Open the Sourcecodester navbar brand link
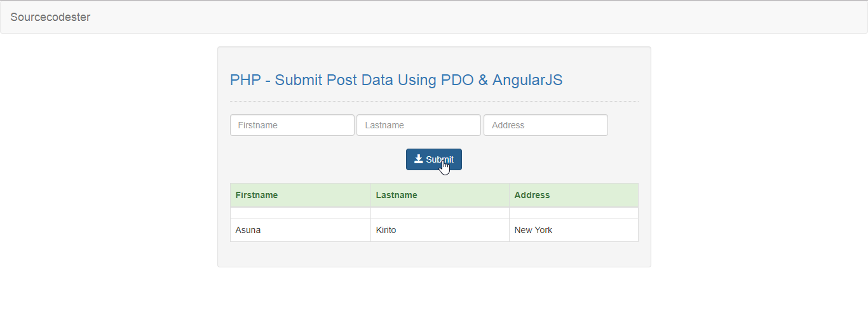The height and width of the screenshot is (322, 868). tap(50, 17)
